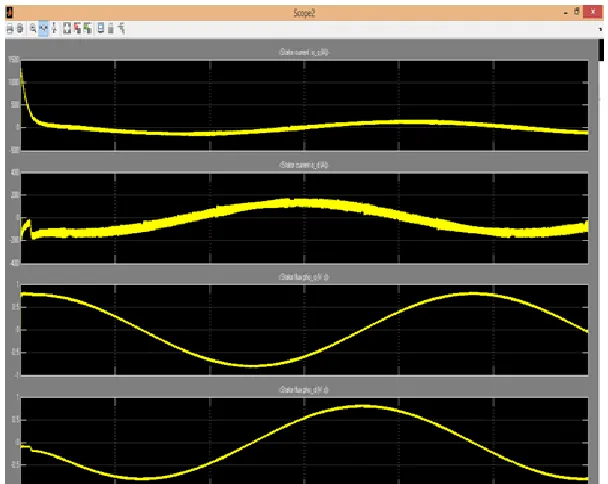Click the Stator current is_d plot area

click(304, 218)
